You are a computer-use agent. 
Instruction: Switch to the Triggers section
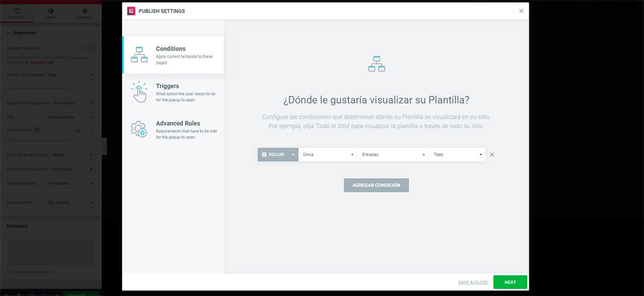[173, 92]
